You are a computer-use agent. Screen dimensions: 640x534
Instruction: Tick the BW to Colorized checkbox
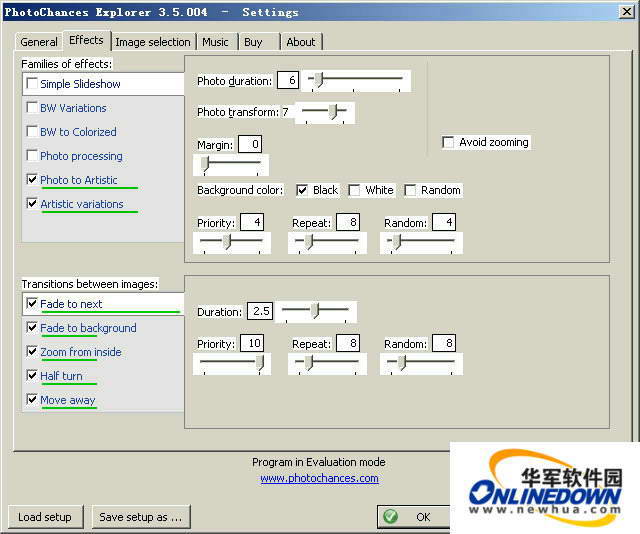click(x=32, y=131)
